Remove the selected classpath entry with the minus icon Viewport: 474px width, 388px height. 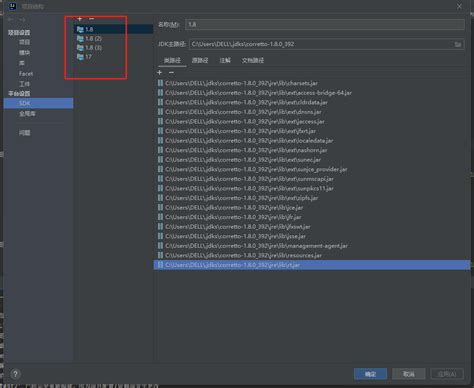point(171,72)
